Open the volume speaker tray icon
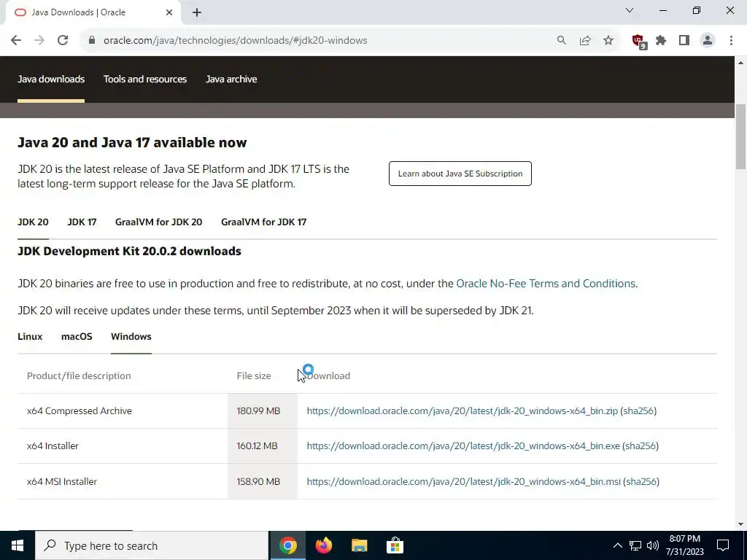This screenshot has height=560, width=747. click(x=653, y=545)
